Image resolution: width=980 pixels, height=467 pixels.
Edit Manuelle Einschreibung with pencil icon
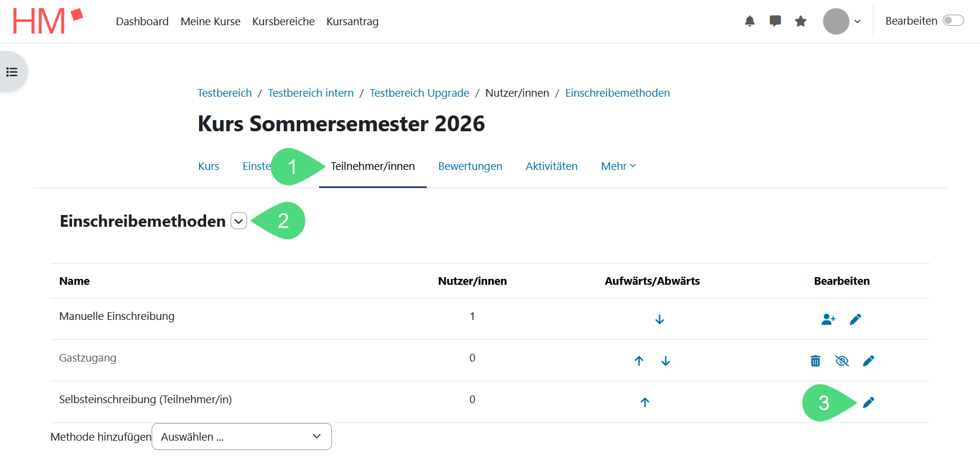[x=855, y=319]
